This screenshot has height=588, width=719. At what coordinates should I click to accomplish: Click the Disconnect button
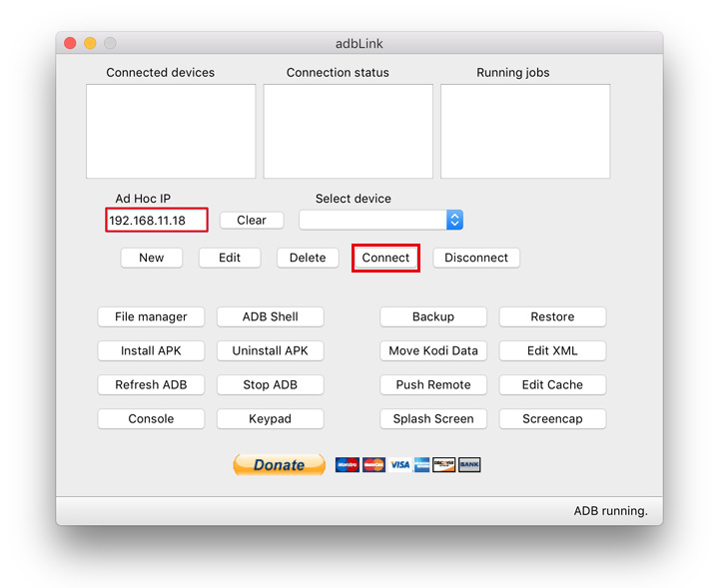click(476, 258)
